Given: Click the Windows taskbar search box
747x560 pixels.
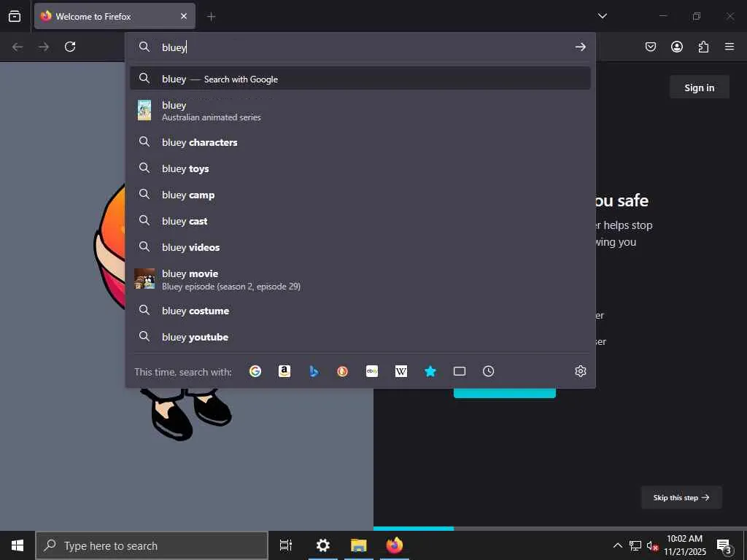Looking at the screenshot, I should click(152, 545).
